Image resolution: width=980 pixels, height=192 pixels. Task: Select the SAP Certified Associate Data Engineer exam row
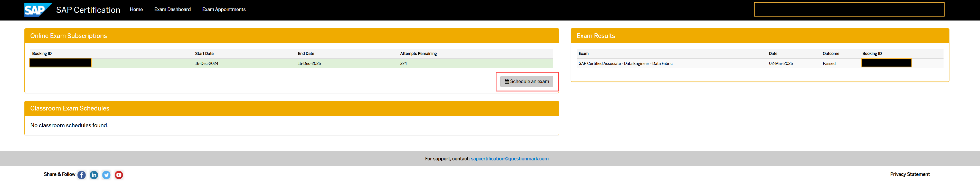point(760,63)
